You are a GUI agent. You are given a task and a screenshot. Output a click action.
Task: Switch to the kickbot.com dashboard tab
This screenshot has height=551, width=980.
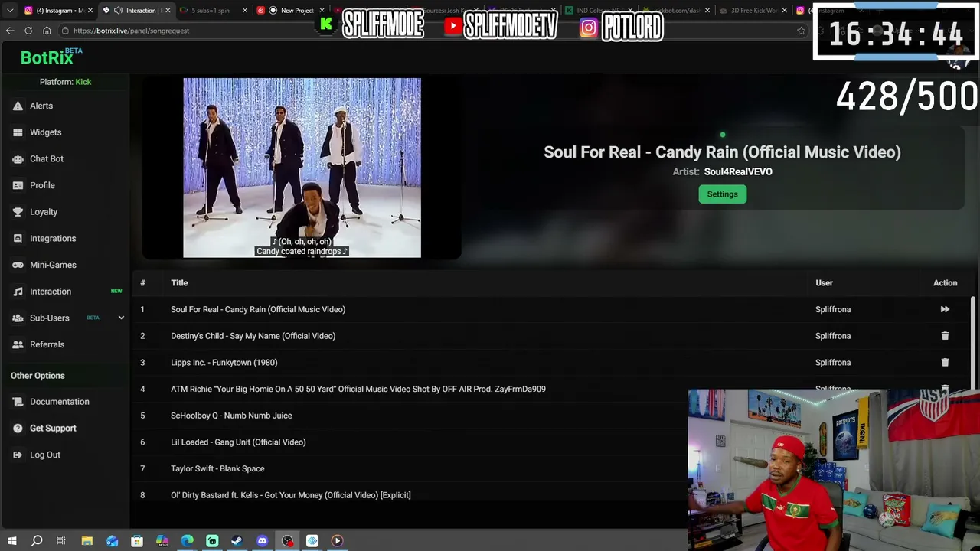click(x=676, y=11)
